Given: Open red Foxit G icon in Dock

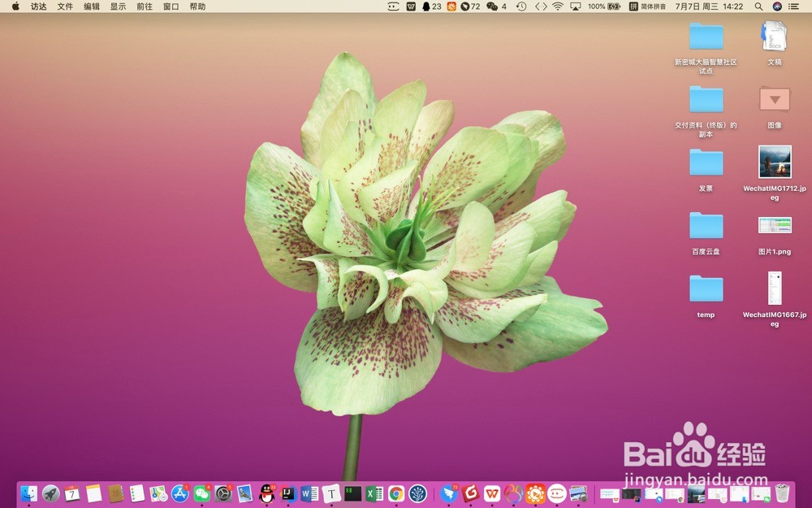Looking at the screenshot, I should 470,493.
